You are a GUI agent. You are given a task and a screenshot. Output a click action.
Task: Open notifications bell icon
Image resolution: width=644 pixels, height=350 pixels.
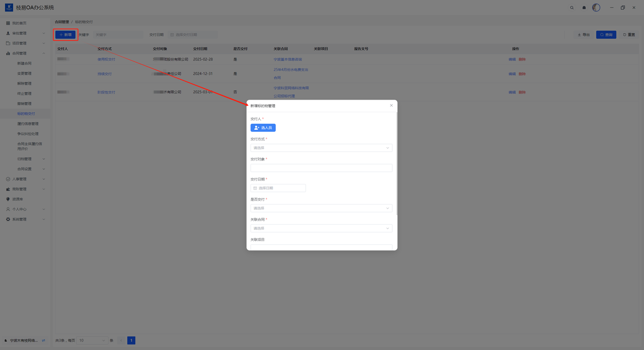tap(584, 8)
